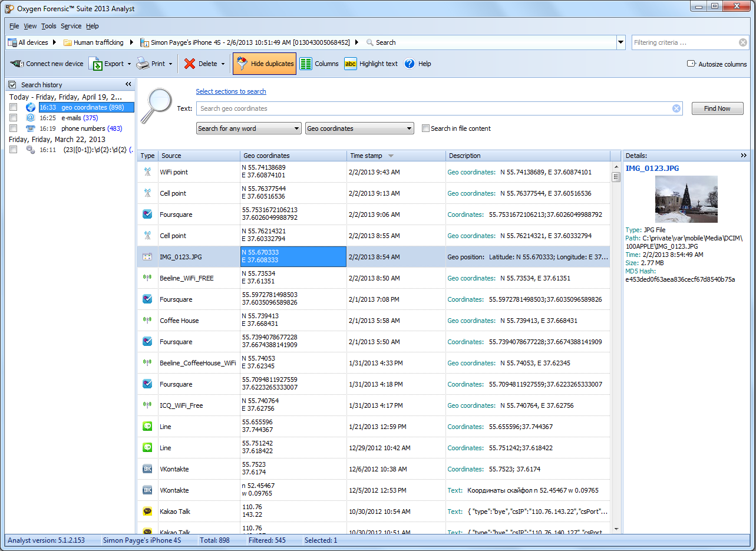
Task: Open the Tools menu
Action: click(49, 26)
